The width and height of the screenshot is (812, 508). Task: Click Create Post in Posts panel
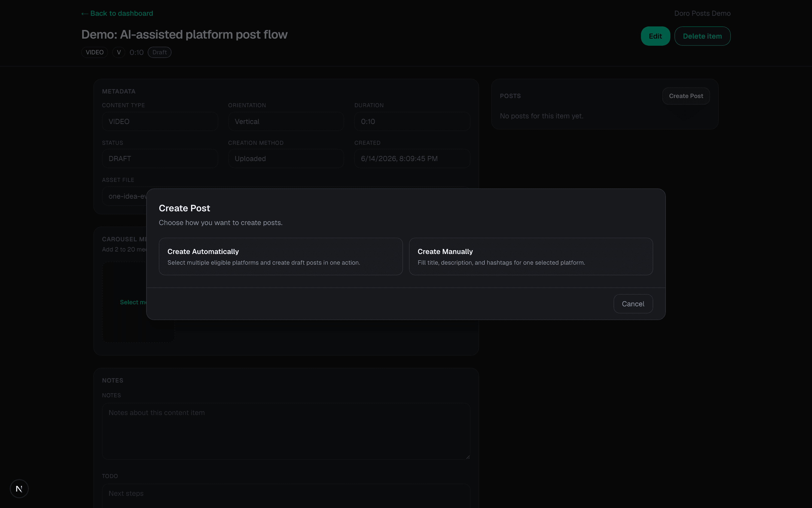(x=686, y=96)
